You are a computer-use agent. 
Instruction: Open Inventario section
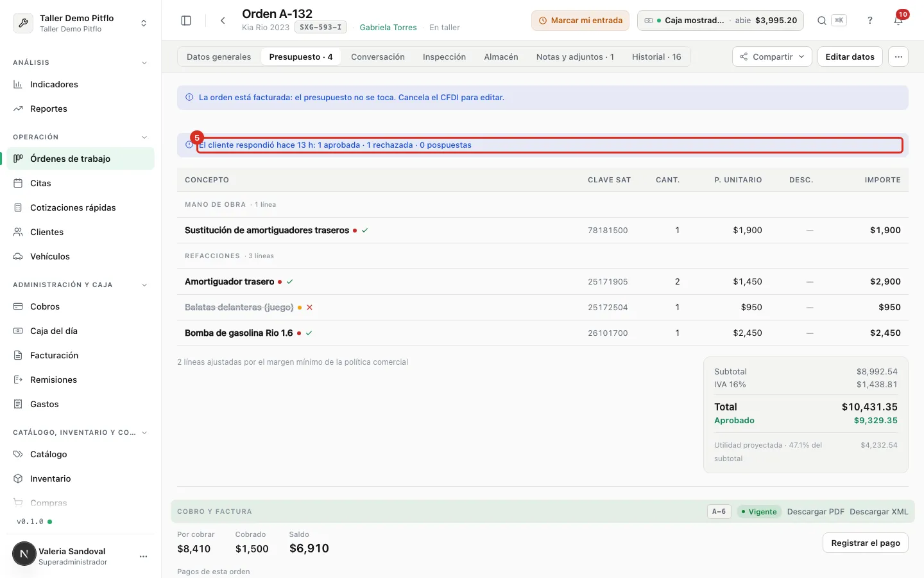pos(80,478)
